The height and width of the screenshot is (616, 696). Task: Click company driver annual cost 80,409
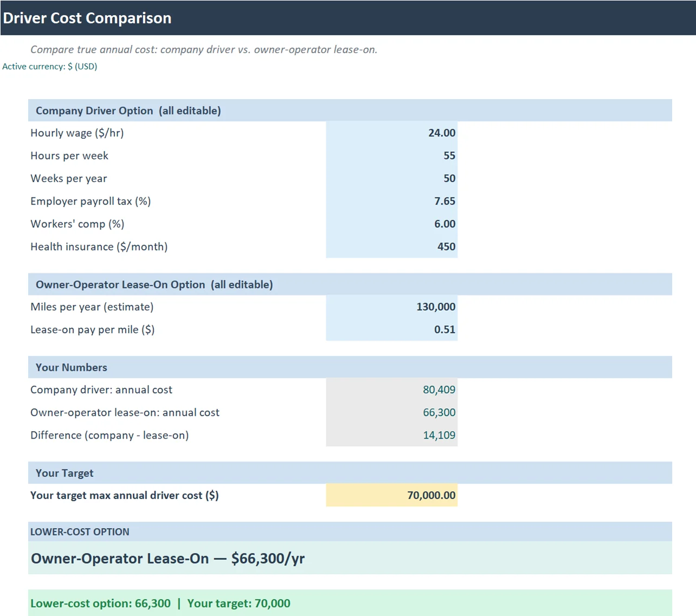pyautogui.click(x=391, y=390)
